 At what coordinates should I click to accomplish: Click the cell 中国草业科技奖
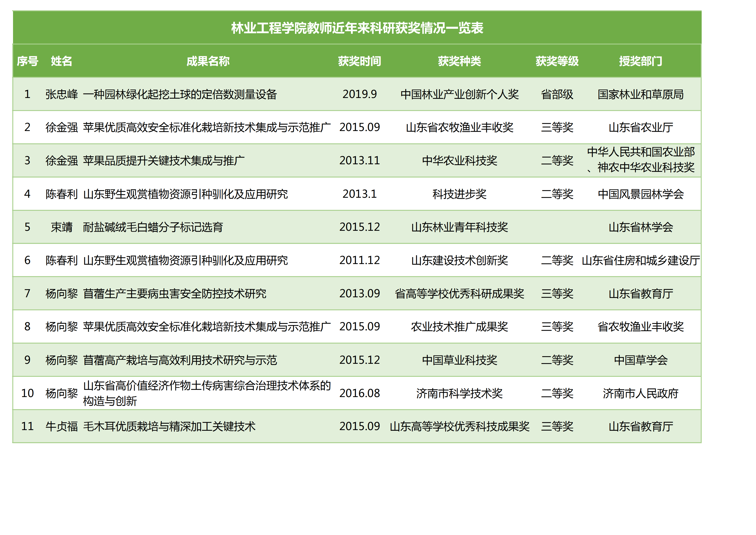[x=460, y=360]
